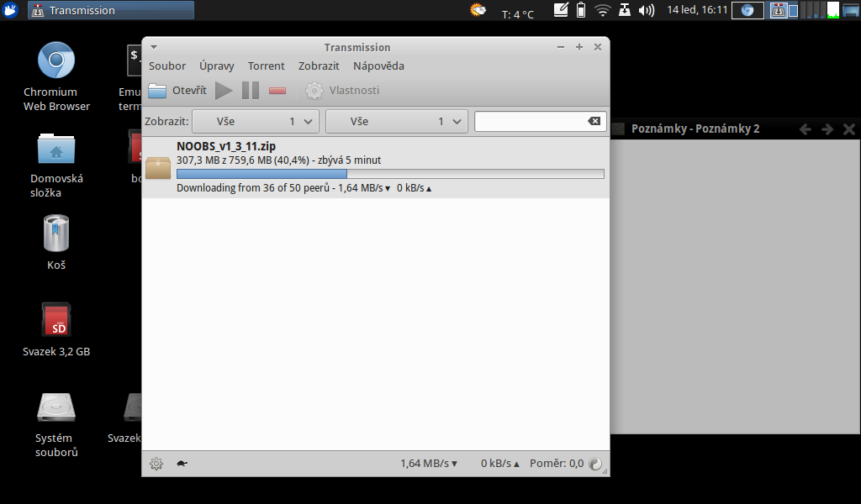Viewport: 861px width, 504px height.
Task: Pause the selected torrent download
Action: click(251, 91)
